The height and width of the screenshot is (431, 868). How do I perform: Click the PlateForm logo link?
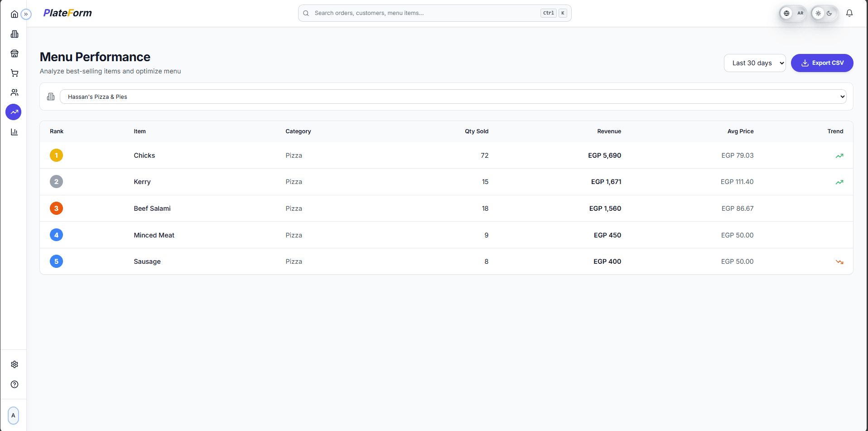pyautogui.click(x=68, y=13)
